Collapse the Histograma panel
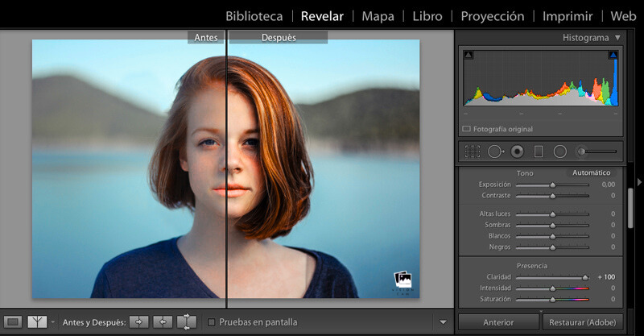The width and height of the screenshot is (644, 336). coord(617,38)
